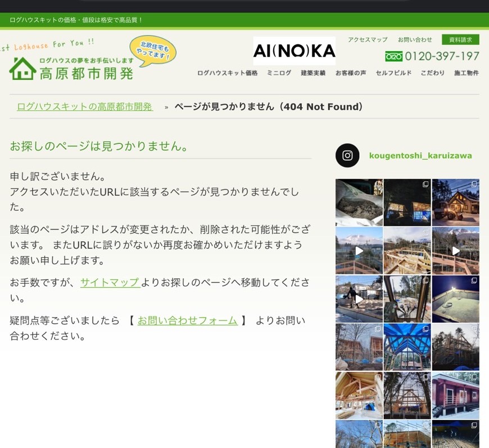Viewport: 489px width, 448px height.
Task: Click the サイトマップ link
Action: coord(110,282)
